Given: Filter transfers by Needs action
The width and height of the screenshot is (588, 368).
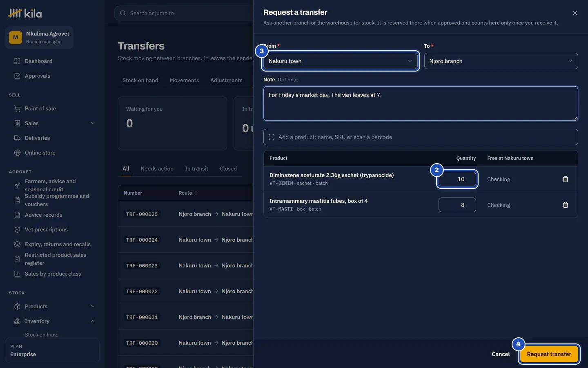Looking at the screenshot, I should (x=157, y=168).
